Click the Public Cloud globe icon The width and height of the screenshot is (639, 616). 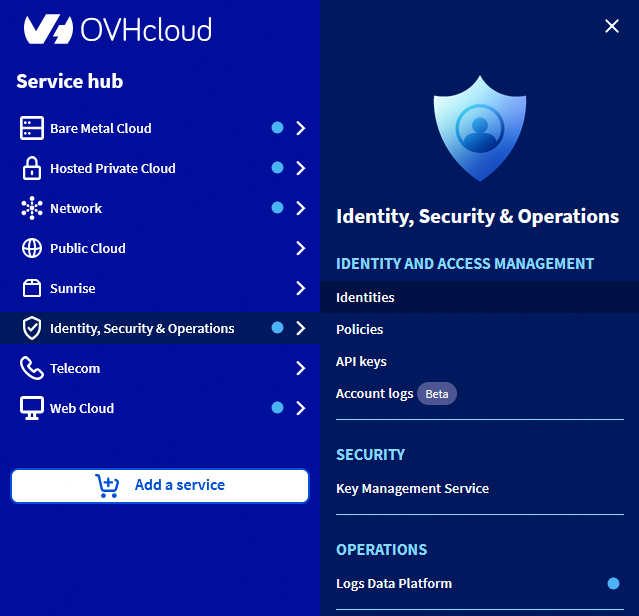(32, 248)
